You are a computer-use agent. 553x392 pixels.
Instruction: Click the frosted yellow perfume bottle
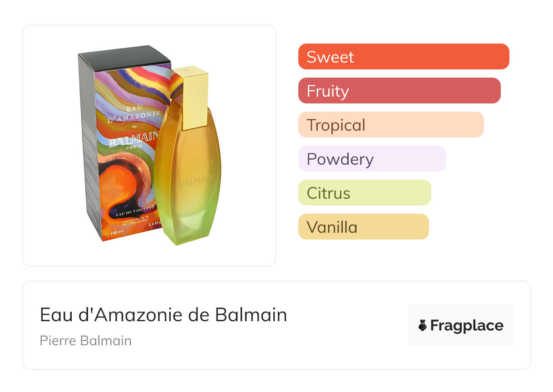coord(188,191)
